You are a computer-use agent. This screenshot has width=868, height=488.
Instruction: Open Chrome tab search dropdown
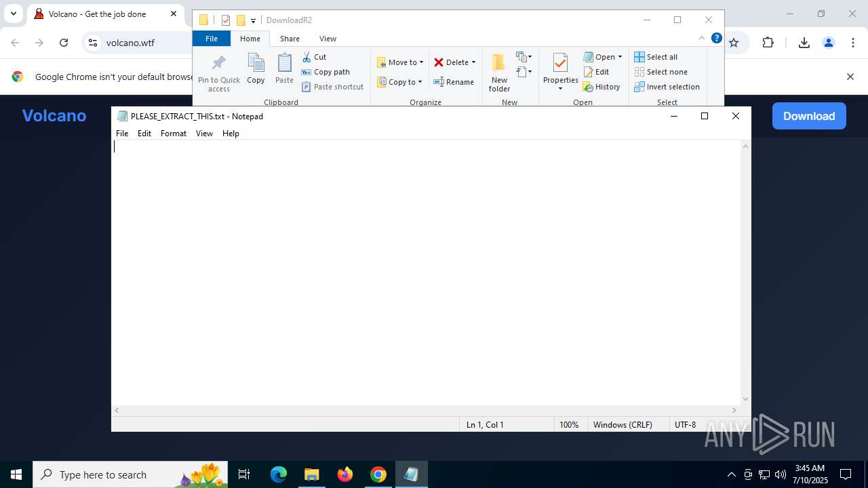(x=13, y=14)
